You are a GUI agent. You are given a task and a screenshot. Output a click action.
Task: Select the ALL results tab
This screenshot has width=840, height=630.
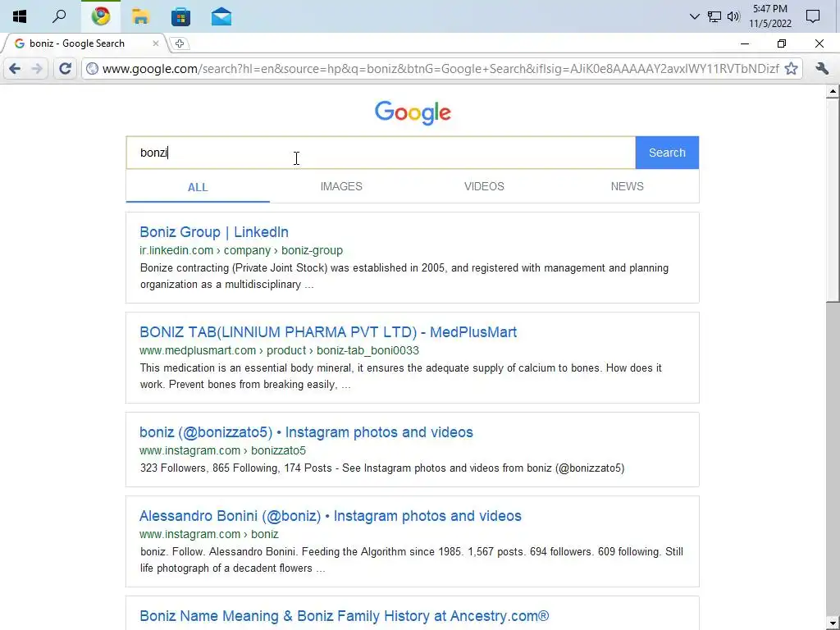coord(198,188)
